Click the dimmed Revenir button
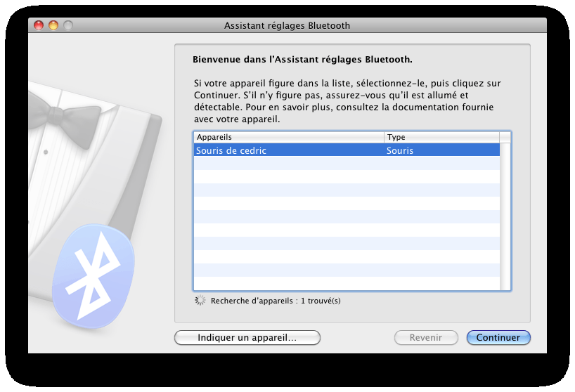Screen dimensions: 575x392 [x=426, y=337]
